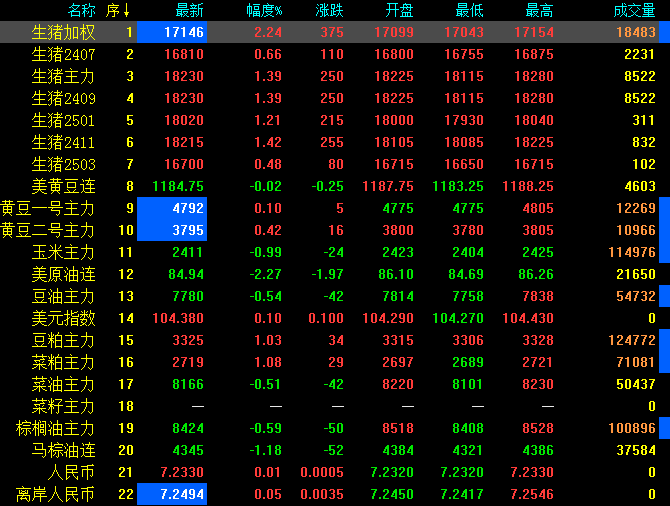Select the 菜油主力 row
Screen dimensions: 670x506
[x=335, y=384]
